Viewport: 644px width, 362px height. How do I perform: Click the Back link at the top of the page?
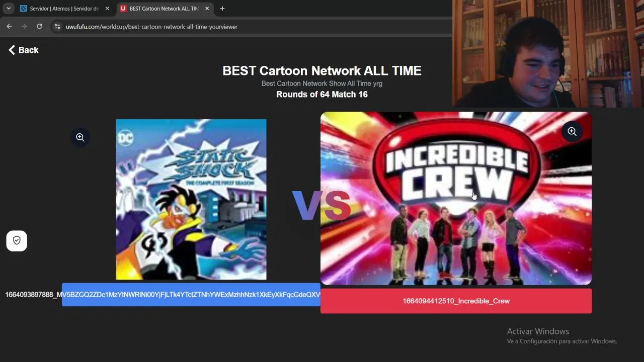pyautogui.click(x=23, y=50)
